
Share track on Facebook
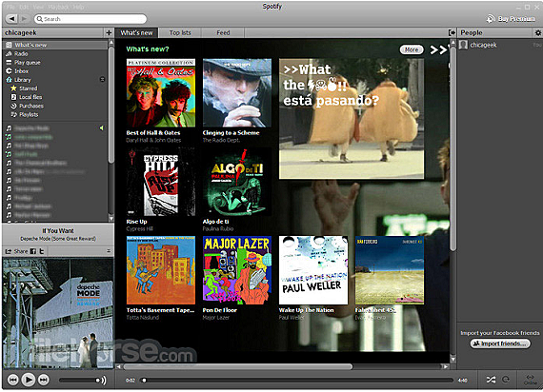(x=33, y=251)
